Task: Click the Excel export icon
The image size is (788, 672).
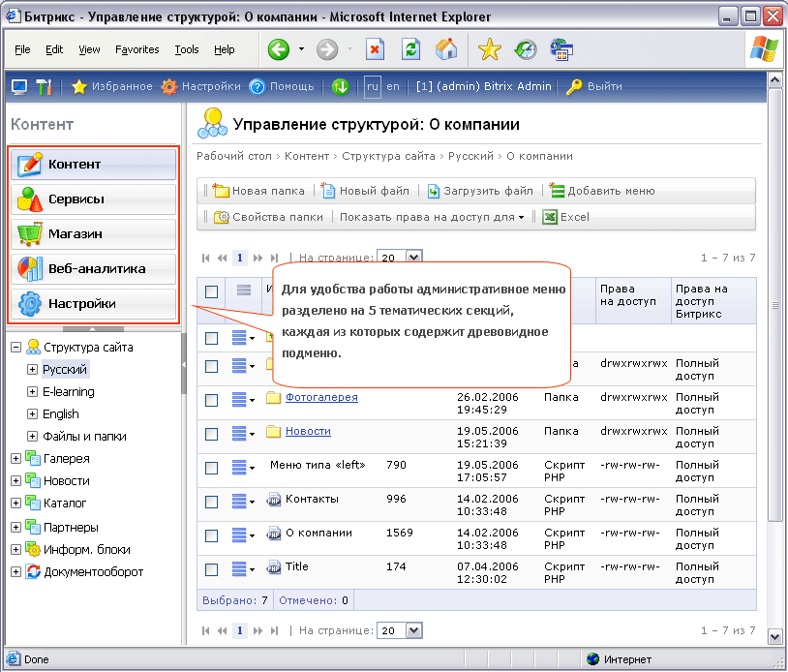Action: 550,217
